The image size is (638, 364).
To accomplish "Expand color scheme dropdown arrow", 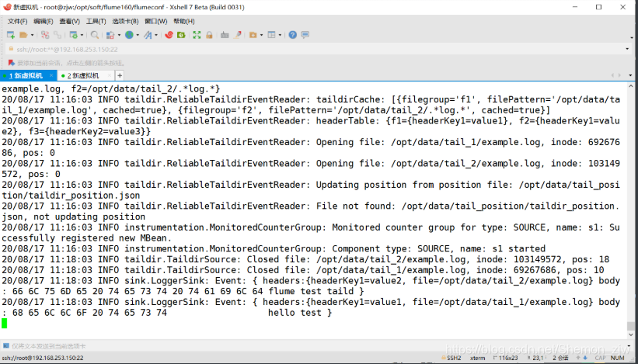I will (x=119, y=36).
